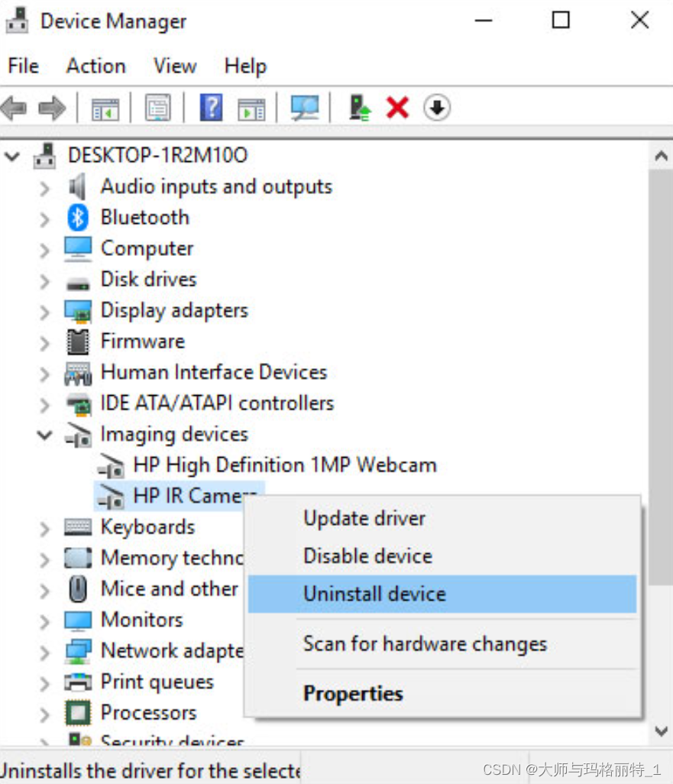Collapse the DESKTOP-1R2M10O root node
The width and height of the screenshot is (673, 784).
[12, 156]
